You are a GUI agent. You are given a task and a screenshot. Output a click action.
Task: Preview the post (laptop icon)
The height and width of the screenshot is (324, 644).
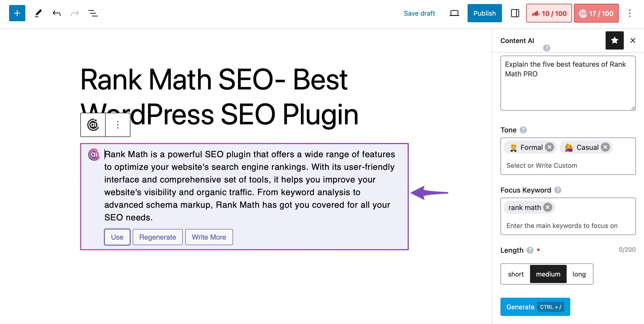click(454, 13)
